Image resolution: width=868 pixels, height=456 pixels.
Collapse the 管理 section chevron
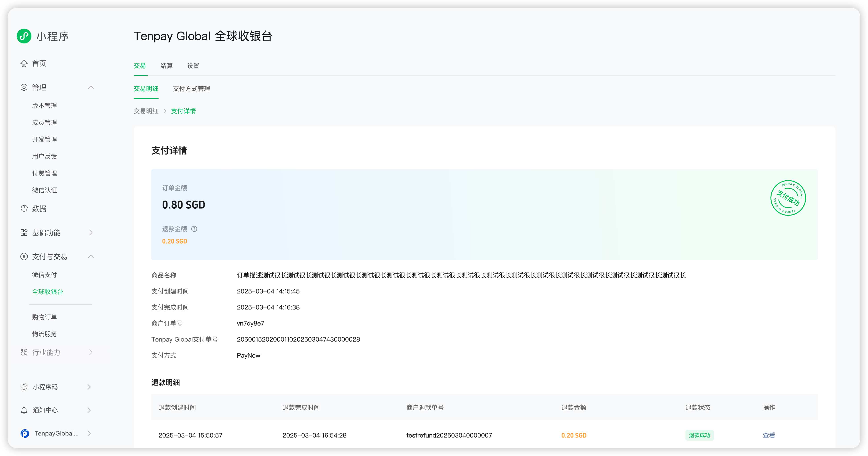(91, 87)
